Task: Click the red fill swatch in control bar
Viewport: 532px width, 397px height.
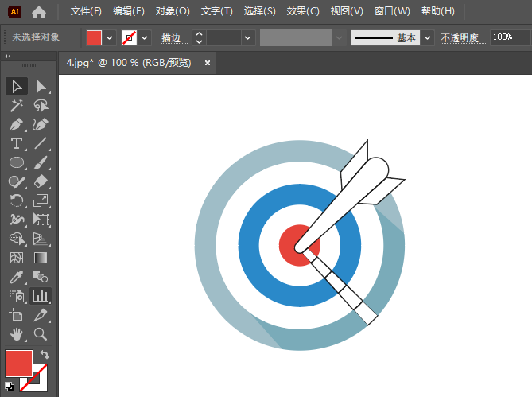Action: pyautogui.click(x=95, y=37)
